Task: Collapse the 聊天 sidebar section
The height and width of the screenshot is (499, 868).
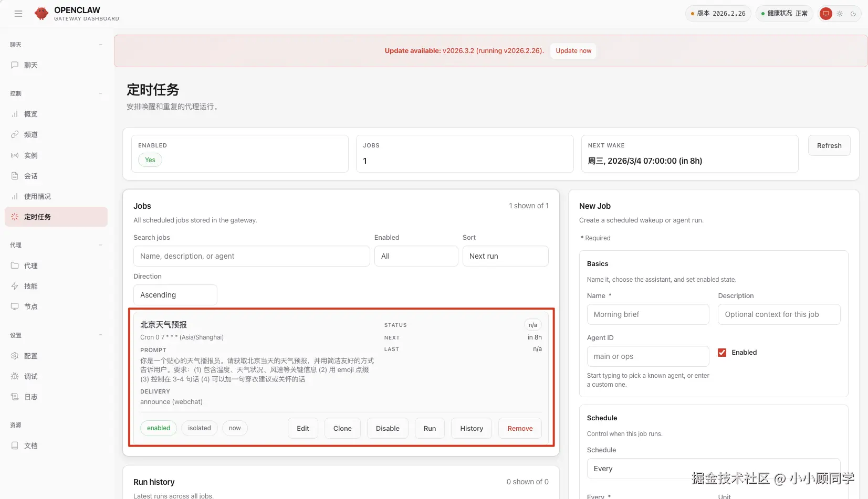Action: (100, 45)
